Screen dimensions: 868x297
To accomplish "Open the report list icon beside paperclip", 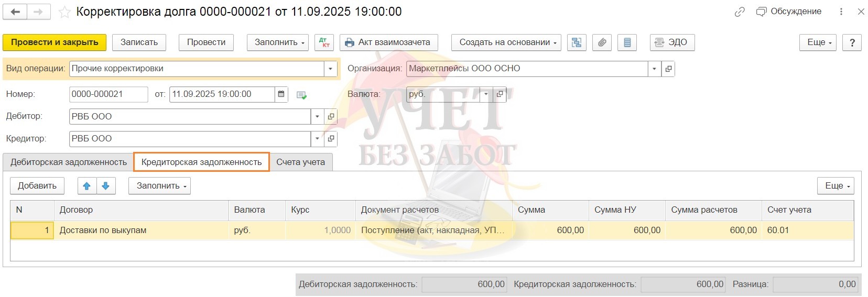I will (x=627, y=42).
